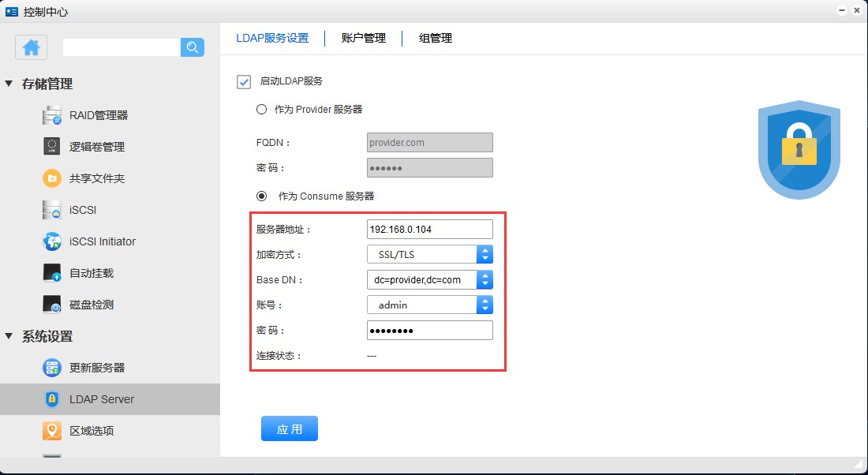Go to 自动挂载 in the sidebar
Image resolution: width=868 pixels, height=475 pixels.
tap(91, 273)
